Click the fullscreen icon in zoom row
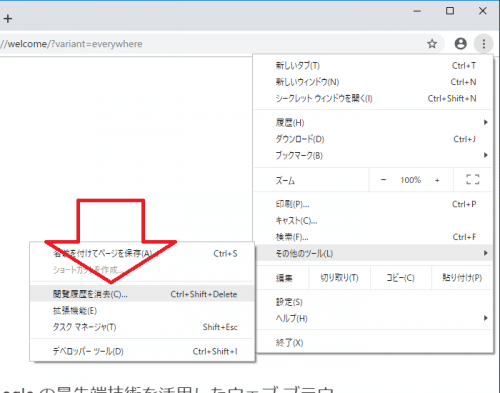The image size is (500, 393). click(473, 180)
